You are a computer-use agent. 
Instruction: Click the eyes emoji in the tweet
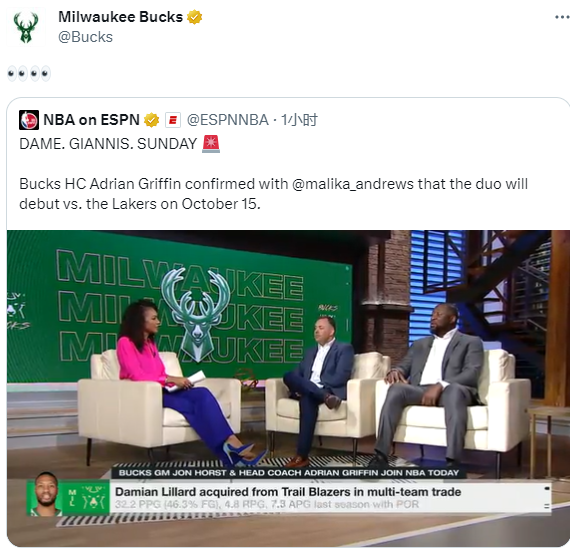tap(29, 74)
